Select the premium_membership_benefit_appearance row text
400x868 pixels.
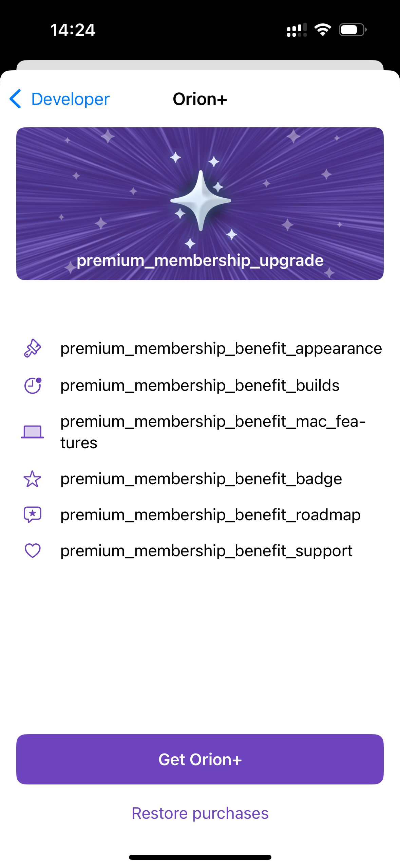(x=221, y=348)
